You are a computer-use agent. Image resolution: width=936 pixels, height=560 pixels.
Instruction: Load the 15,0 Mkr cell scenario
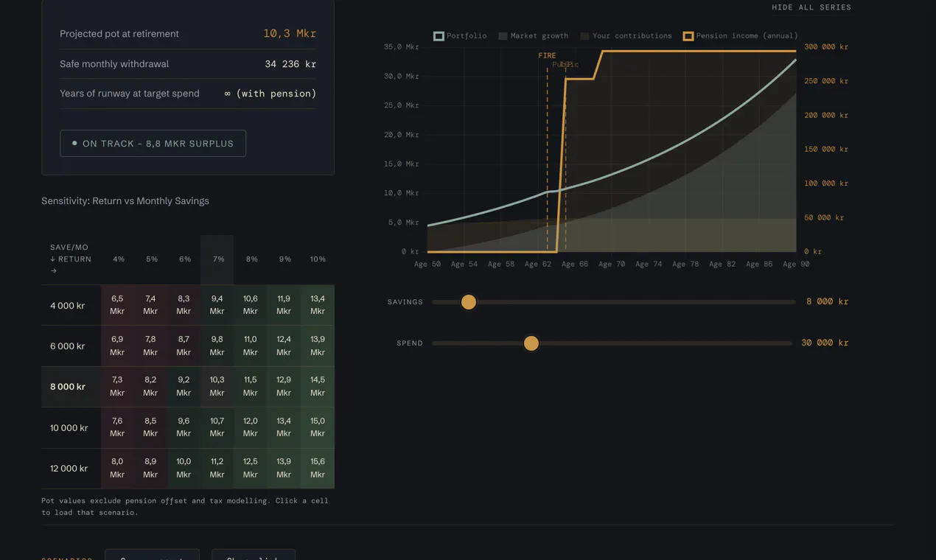(x=318, y=427)
